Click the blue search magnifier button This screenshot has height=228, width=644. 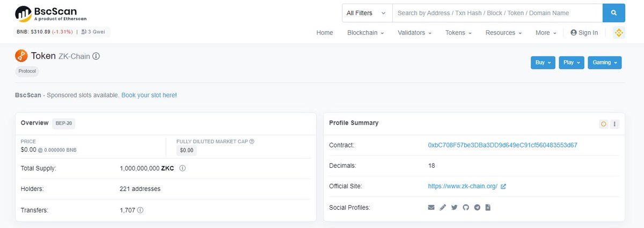[x=614, y=13]
